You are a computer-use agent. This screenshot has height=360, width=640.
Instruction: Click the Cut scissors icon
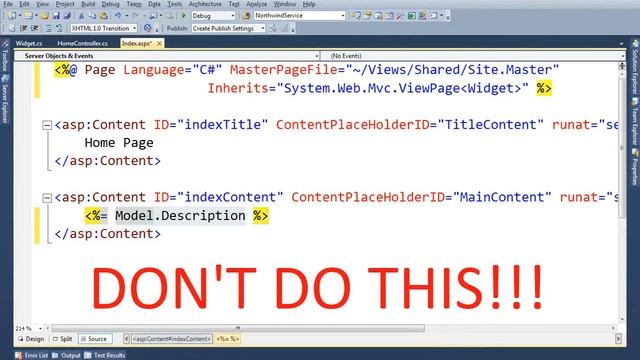[81, 16]
